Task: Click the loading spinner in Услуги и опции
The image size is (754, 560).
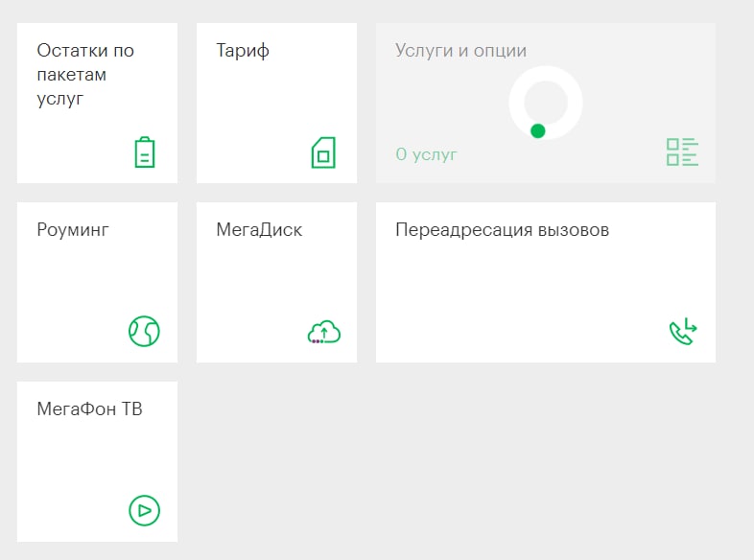Action: click(546, 103)
